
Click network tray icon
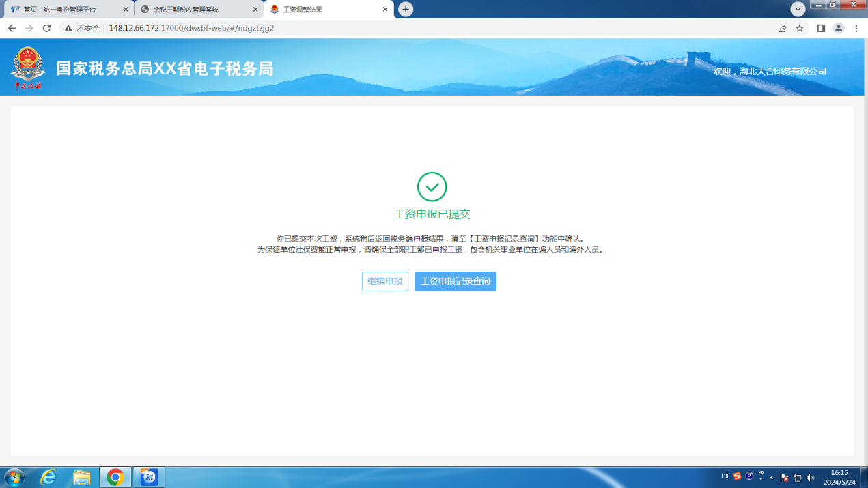coord(797,478)
